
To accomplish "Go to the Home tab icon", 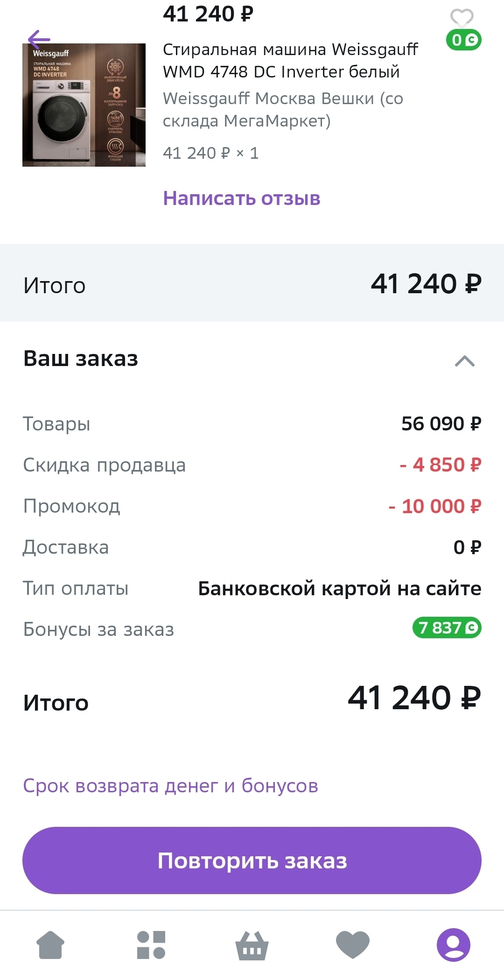I will pos(50,945).
